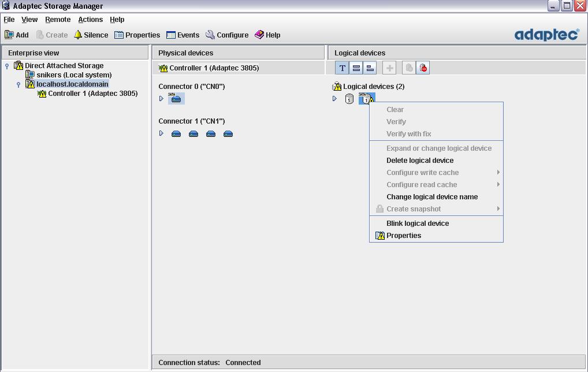The width and height of the screenshot is (588, 372).
Task: Select Change logical device name
Action: [432, 197]
